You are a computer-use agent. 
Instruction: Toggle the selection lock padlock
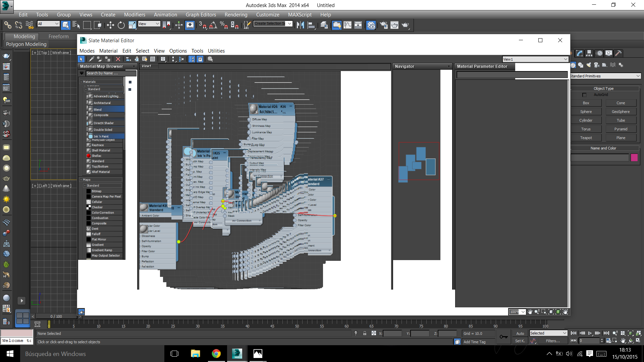pos(365,334)
